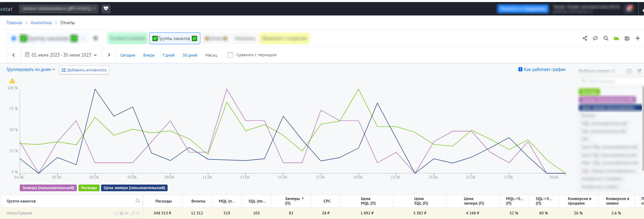This screenshot has height=219, width=644.
Task: Toggle the dark blue metric tag in metrics panel
Action: click(x=611, y=108)
